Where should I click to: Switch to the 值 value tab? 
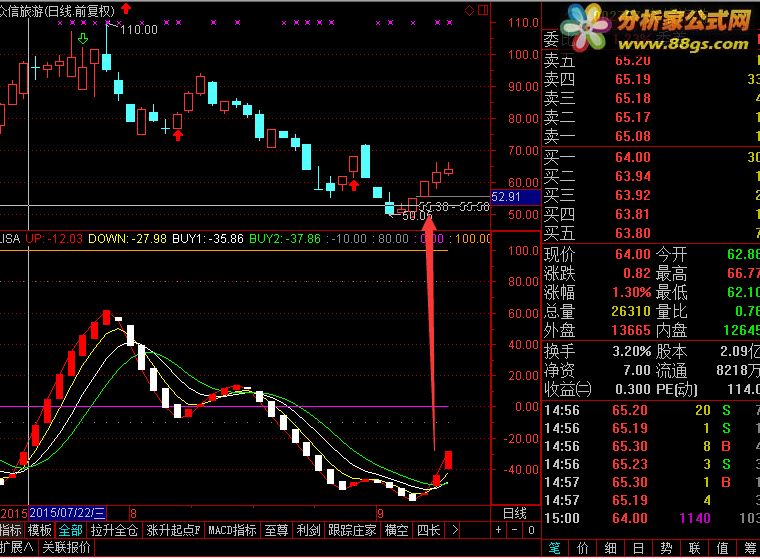(722, 548)
